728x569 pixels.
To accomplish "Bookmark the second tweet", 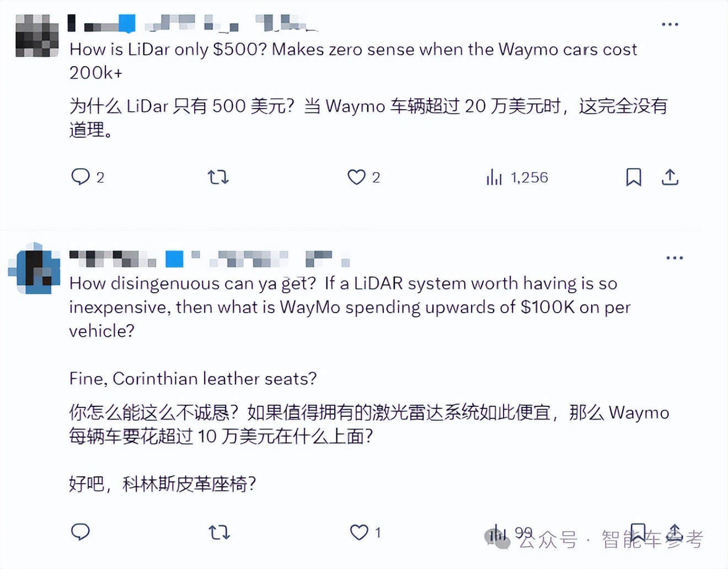I will [x=638, y=532].
